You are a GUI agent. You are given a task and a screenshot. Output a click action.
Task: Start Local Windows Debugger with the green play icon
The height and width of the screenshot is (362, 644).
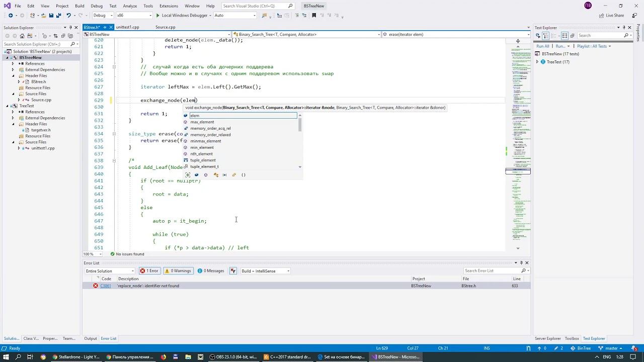(157, 16)
